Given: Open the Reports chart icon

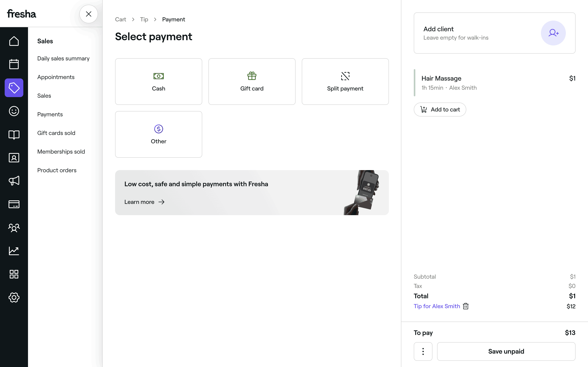Looking at the screenshot, I should [x=14, y=251].
